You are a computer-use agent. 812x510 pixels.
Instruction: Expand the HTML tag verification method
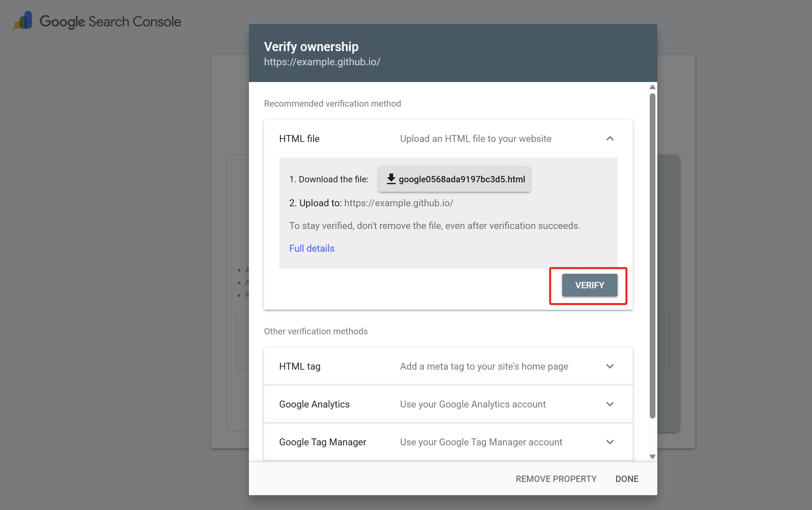610,366
